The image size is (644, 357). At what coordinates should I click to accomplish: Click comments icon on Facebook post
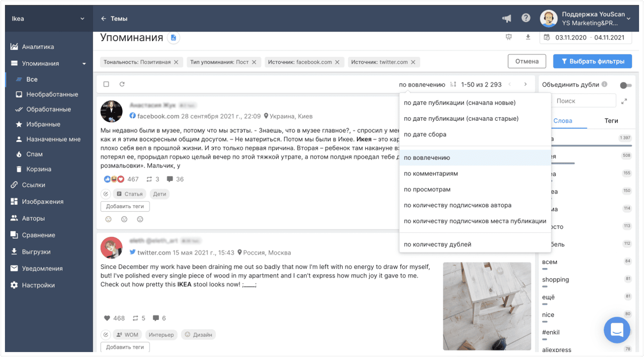[x=170, y=179]
